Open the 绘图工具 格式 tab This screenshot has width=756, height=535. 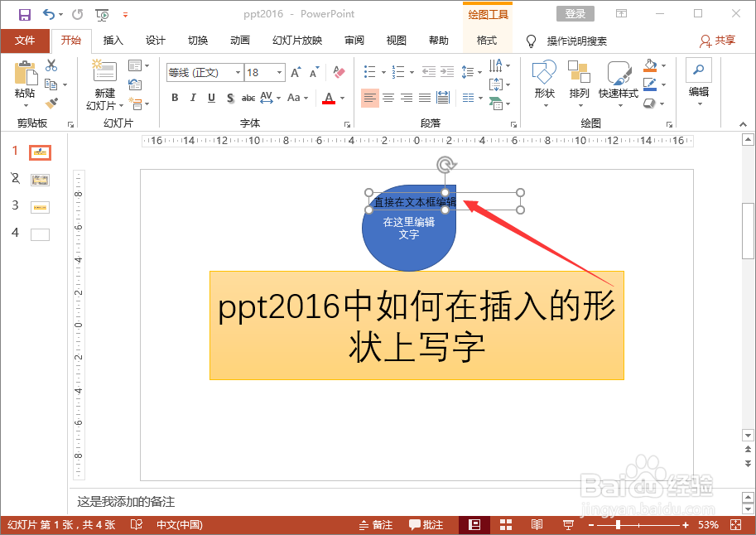[487, 41]
